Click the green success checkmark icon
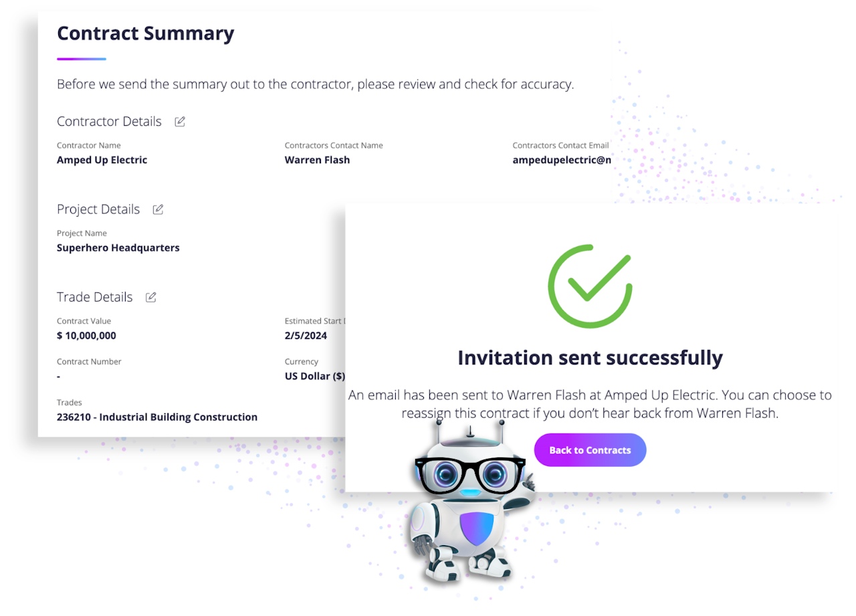The width and height of the screenshot is (856, 616). tap(590, 286)
